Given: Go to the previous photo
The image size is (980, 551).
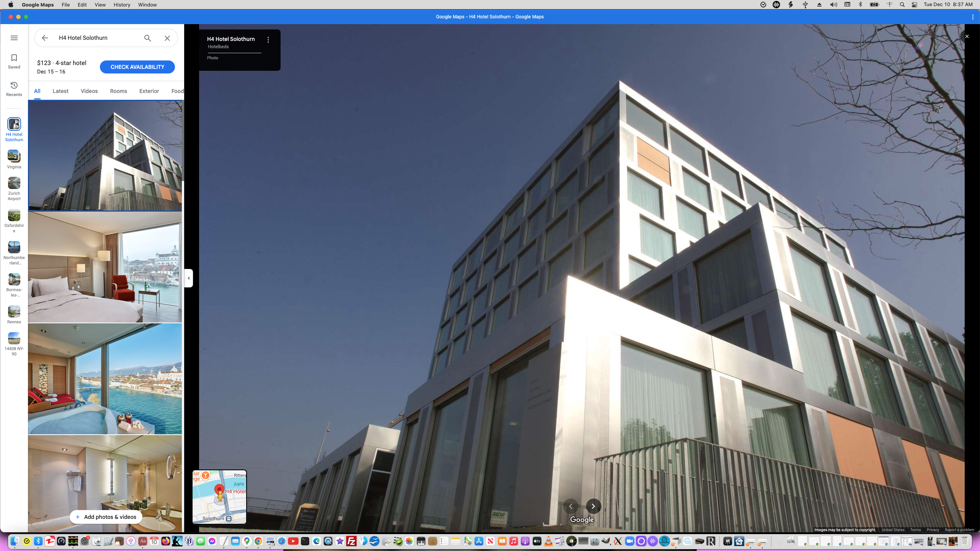Looking at the screenshot, I should (x=571, y=506).
